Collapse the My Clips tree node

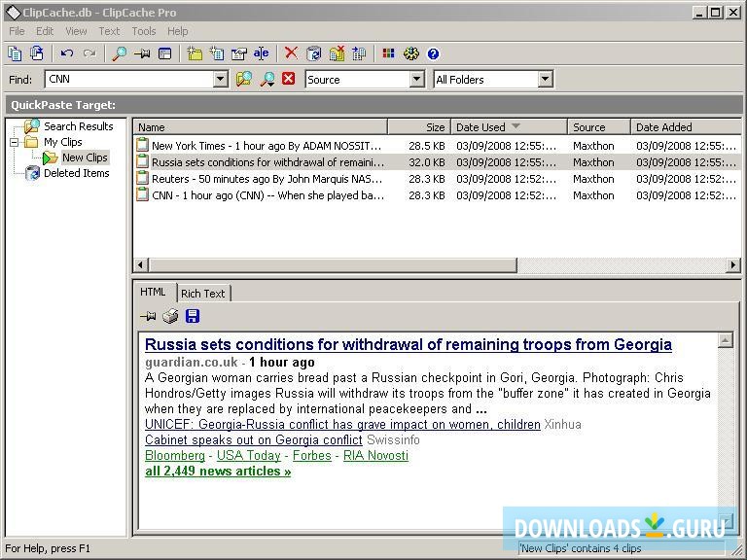[16, 142]
